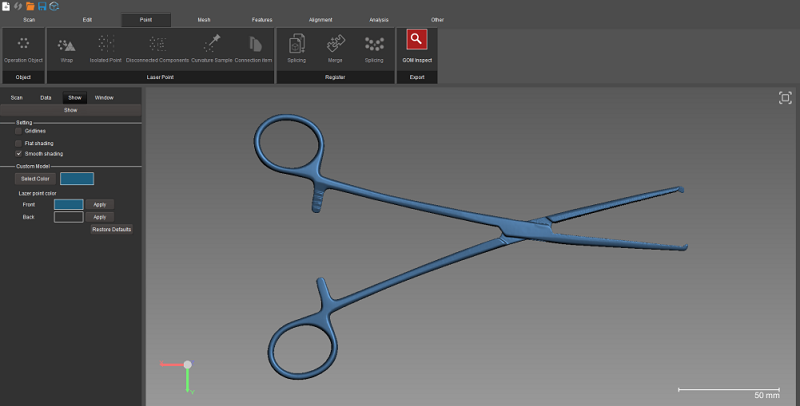Uncheck the Smooth shading checkbox
The height and width of the screenshot is (406, 800).
(19, 154)
